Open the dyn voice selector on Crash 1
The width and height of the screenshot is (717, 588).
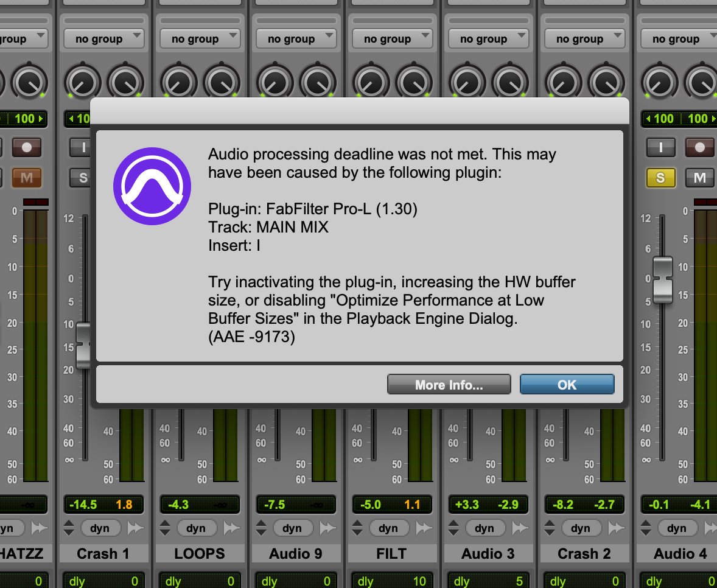(100, 528)
